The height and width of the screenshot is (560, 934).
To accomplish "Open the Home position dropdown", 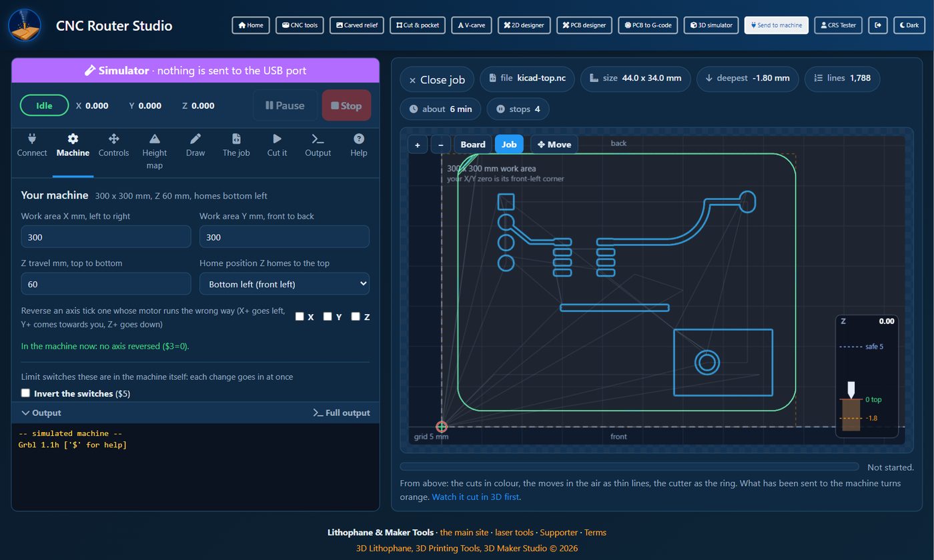I will click(284, 284).
